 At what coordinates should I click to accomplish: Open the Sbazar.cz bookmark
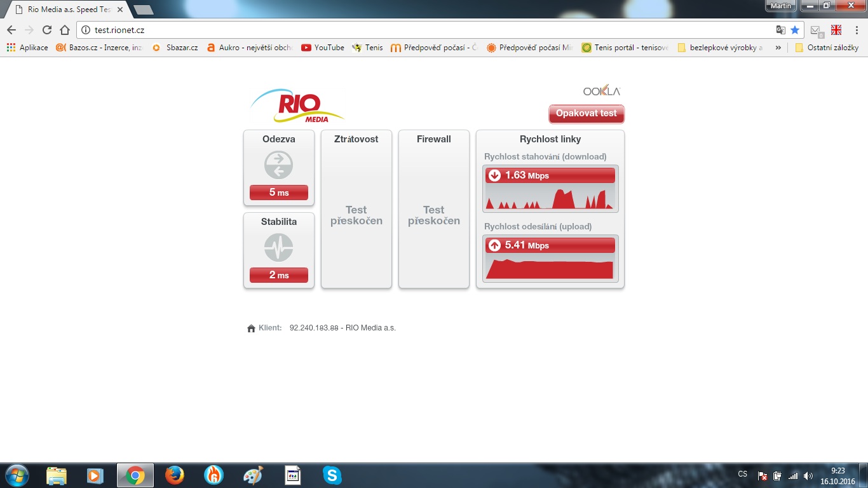click(175, 48)
